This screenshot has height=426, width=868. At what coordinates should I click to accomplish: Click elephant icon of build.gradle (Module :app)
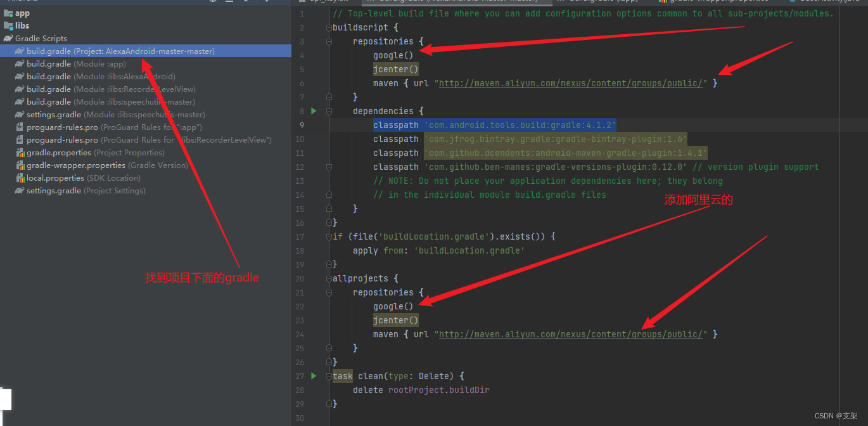pyautogui.click(x=20, y=63)
